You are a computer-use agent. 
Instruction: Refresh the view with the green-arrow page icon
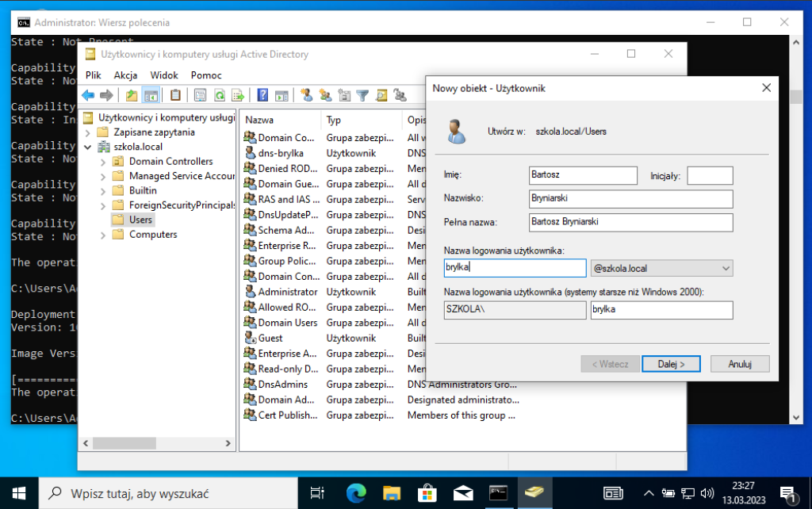coord(220,95)
